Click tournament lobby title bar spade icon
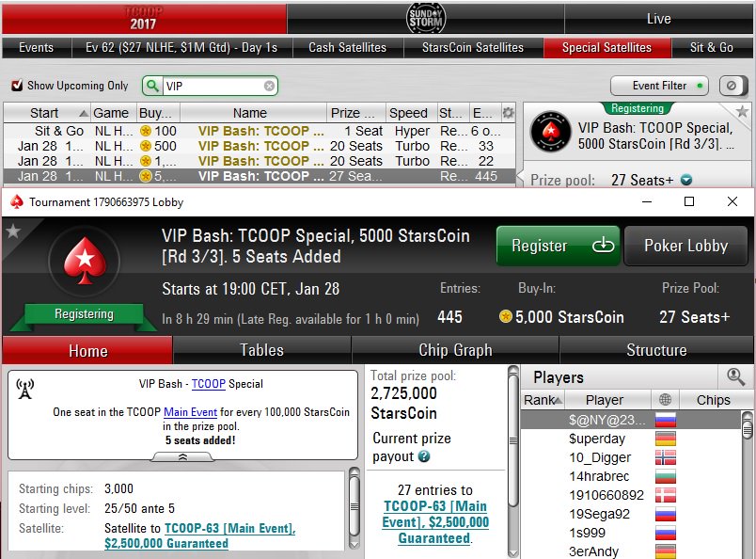 (x=17, y=201)
